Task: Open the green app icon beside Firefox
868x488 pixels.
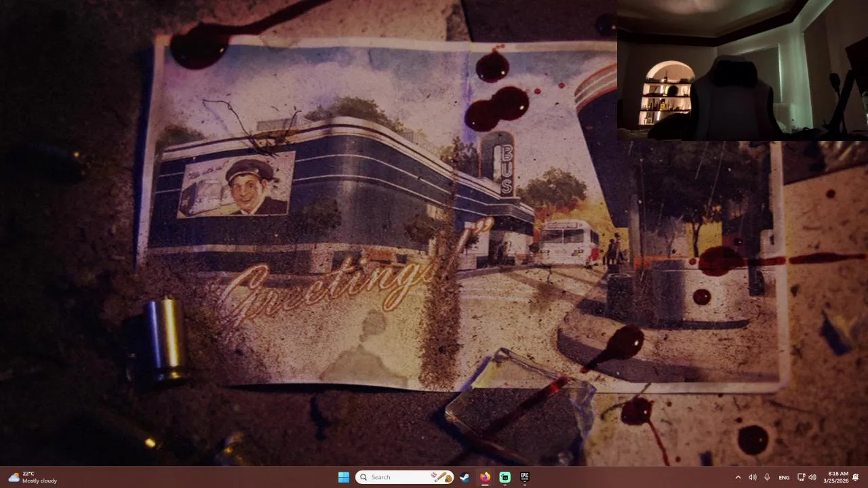Action: (x=505, y=477)
